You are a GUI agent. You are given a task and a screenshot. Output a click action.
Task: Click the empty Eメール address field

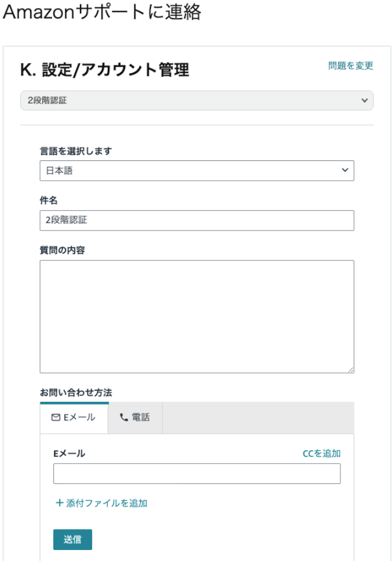point(197,473)
